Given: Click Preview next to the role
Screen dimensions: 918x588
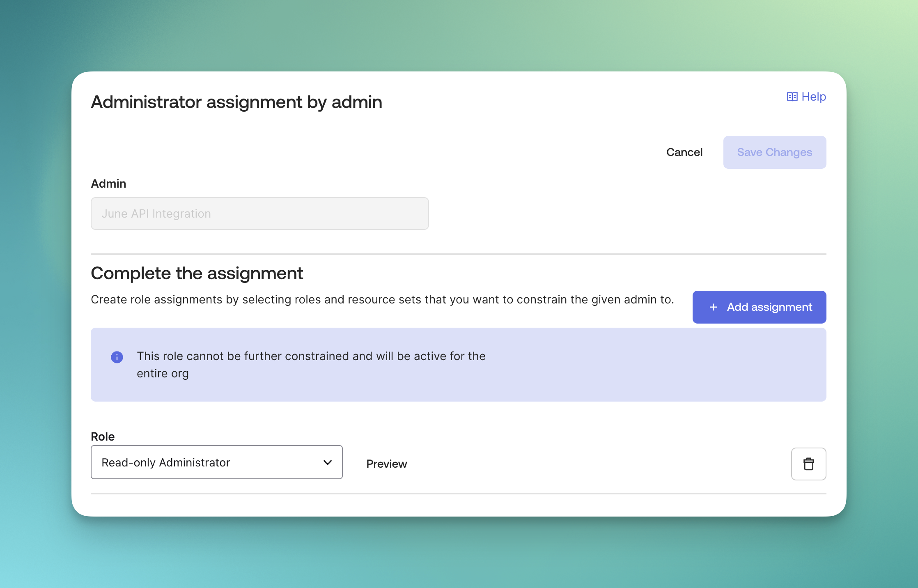Looking at the screenshot, I should pyautogui.click(x=386, y=464).
